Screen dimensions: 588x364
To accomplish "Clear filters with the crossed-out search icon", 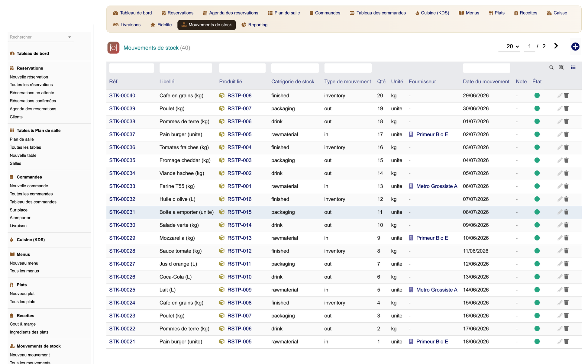I will [x=561, y=67].
